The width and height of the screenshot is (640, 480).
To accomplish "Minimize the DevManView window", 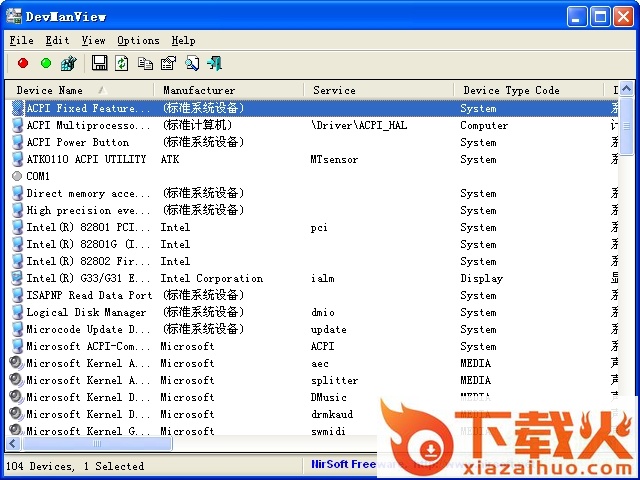I will (577, 17).
